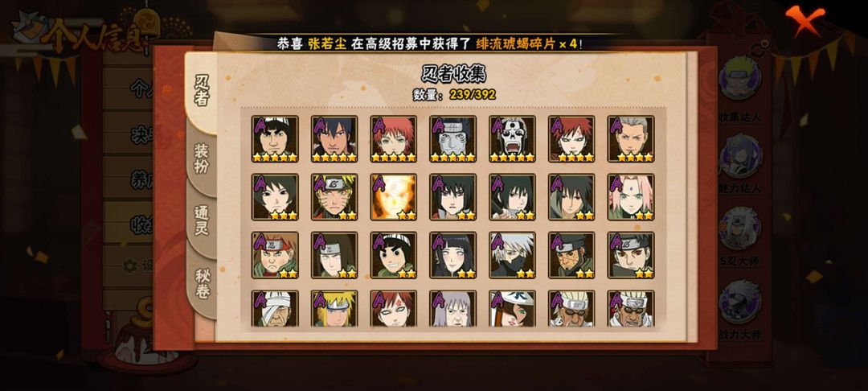Image resolution: width=868 pixels, height=391 pixels.
Task: Click the 239/392 collection count
Action: pyautogui.click(x=473, y=95)
